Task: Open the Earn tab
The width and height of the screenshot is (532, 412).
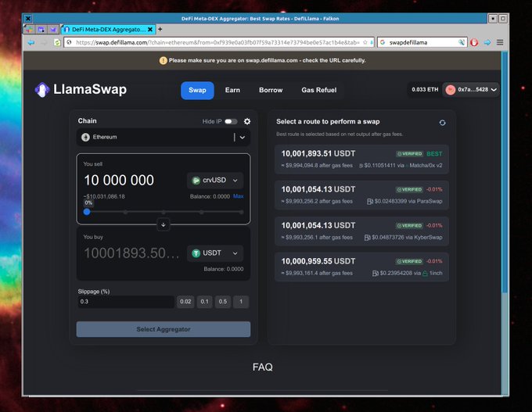Action: [x=232, y=90]
